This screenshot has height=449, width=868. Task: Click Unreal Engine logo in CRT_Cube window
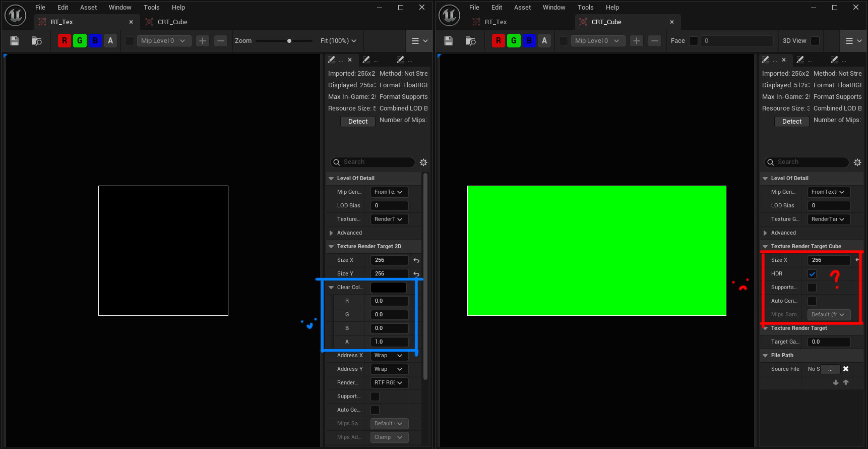(449, 15)
